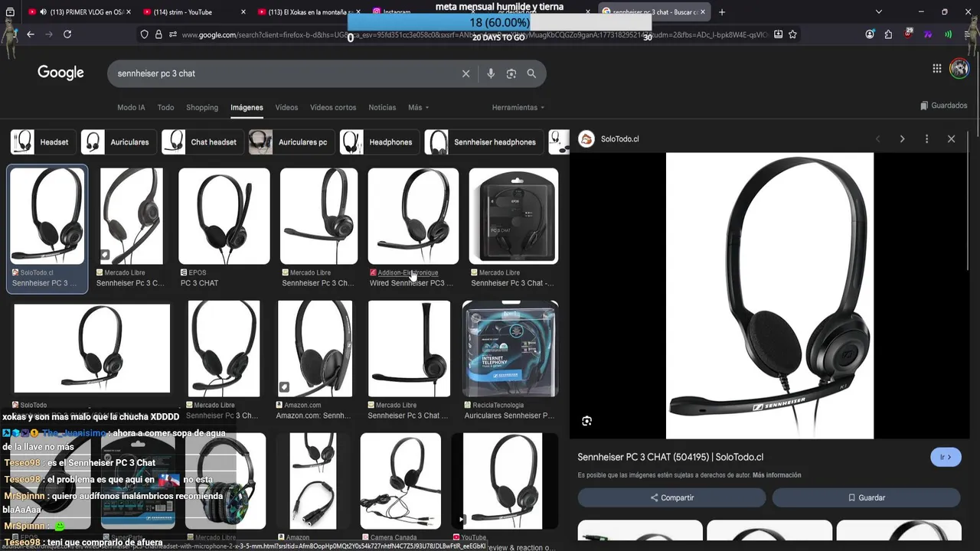The width and height of the screenshot is (980, 551).
Task: Search this image with Lens in the preview
Action: (586, 421)
